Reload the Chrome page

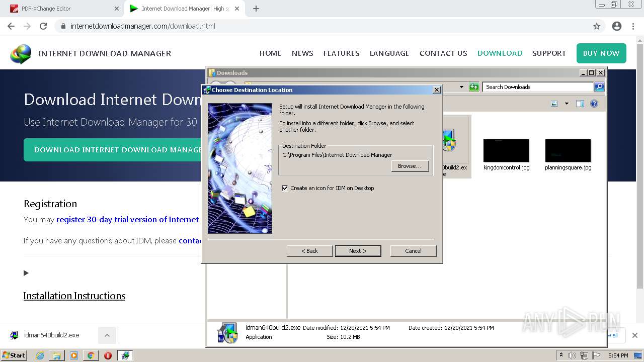pos(43,26)
